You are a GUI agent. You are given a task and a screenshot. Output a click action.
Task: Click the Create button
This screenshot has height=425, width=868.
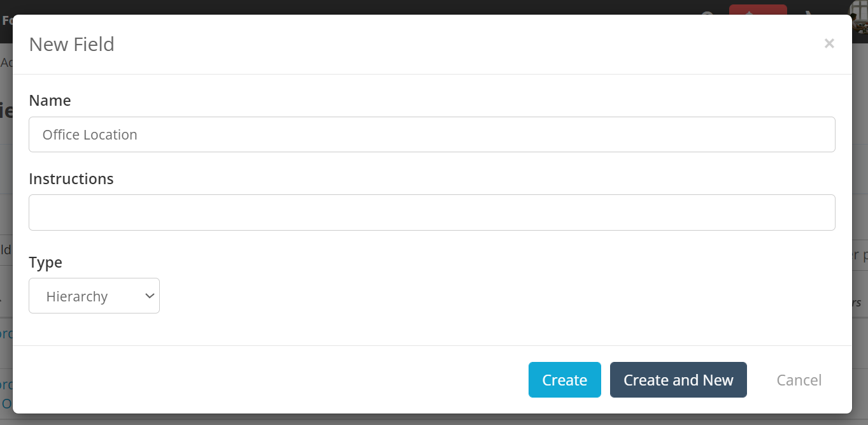tap(564, 380)
